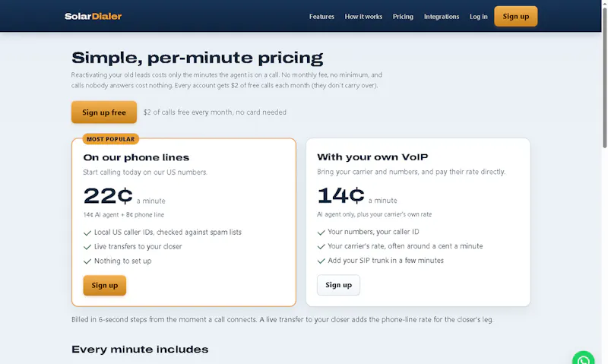This screenshot has height=364, width=608.
Task: Click checkmark next to Your numbers, your caller ID
Action: (x=321, y=233)
